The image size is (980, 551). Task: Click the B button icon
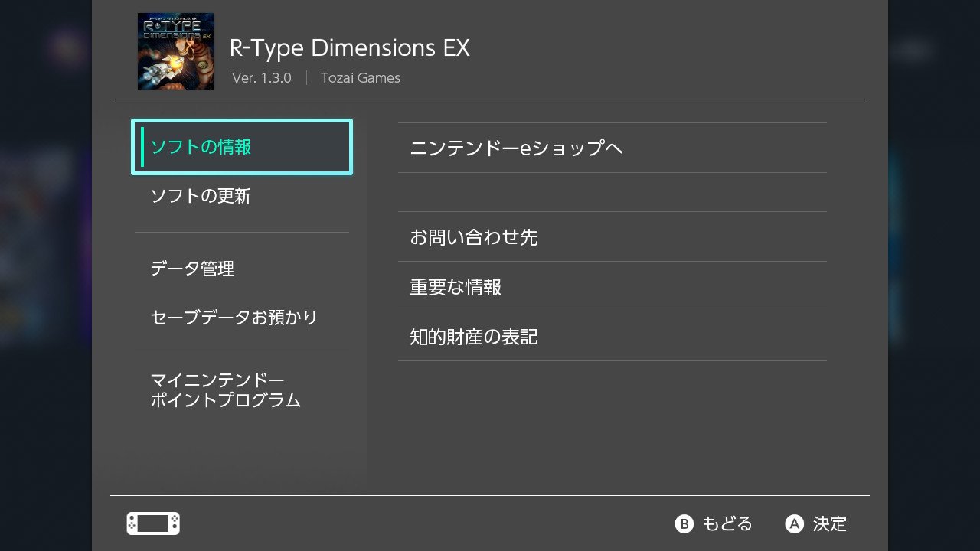[684, 523]
